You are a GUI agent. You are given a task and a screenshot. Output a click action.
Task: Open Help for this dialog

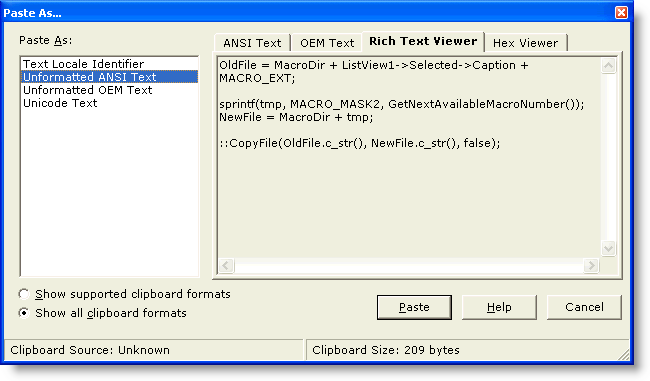[499, 307]
